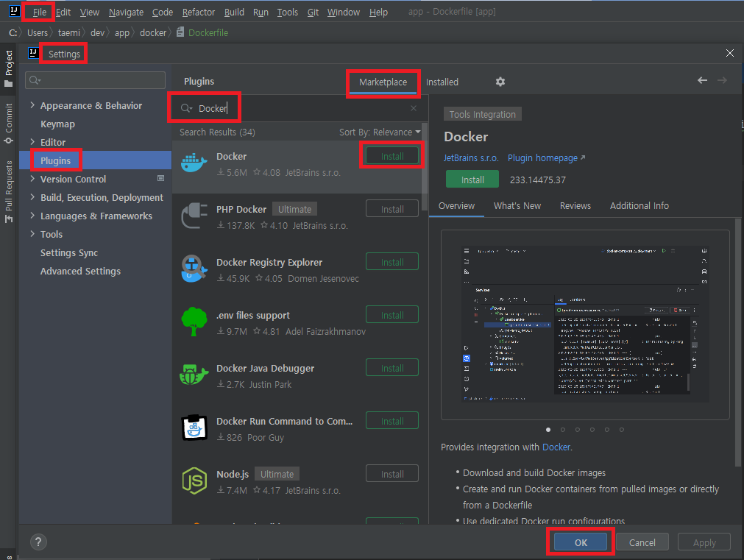Click the PHP Docker plug icon
The width and height of the screenshot is (744, 560).
[194, 216]
